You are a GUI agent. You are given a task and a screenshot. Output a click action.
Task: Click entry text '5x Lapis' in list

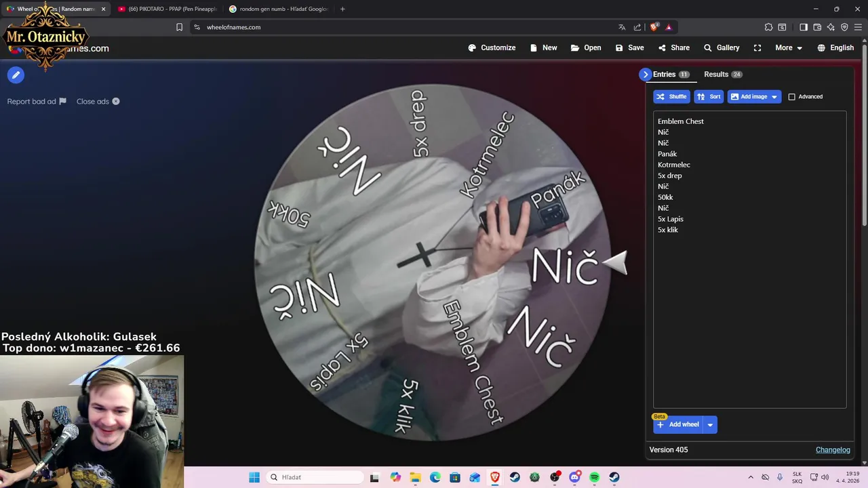click(x=670, y=219)
